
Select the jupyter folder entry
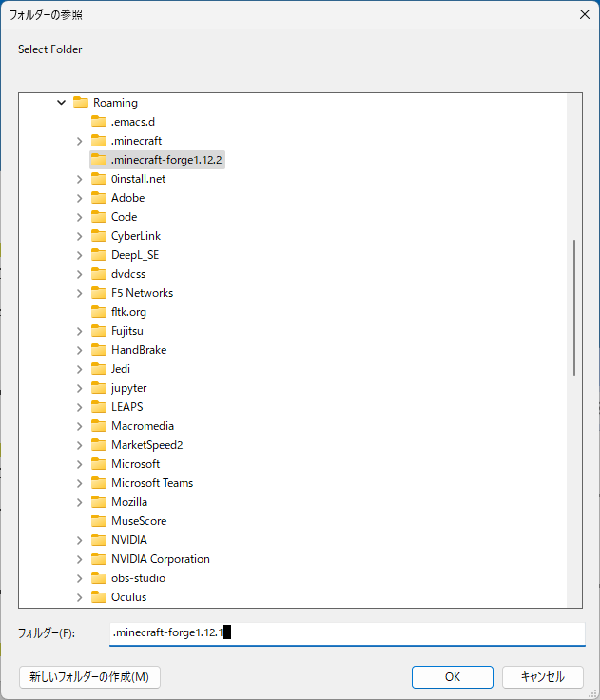128,388
